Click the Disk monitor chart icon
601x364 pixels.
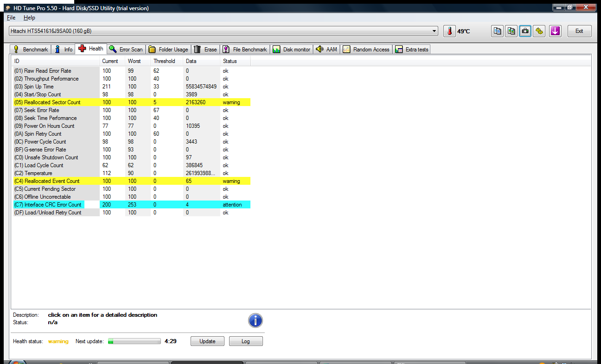276,49
